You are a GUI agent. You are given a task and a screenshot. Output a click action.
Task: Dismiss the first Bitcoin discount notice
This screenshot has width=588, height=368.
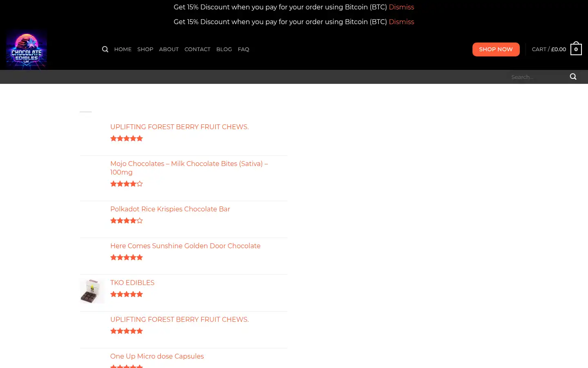tap(401, 7)
